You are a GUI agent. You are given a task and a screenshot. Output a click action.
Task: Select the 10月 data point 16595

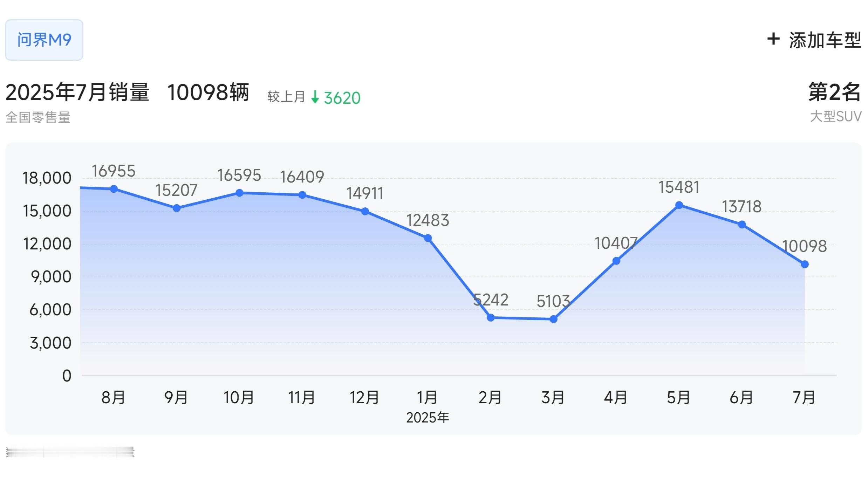tap(239, 193)
